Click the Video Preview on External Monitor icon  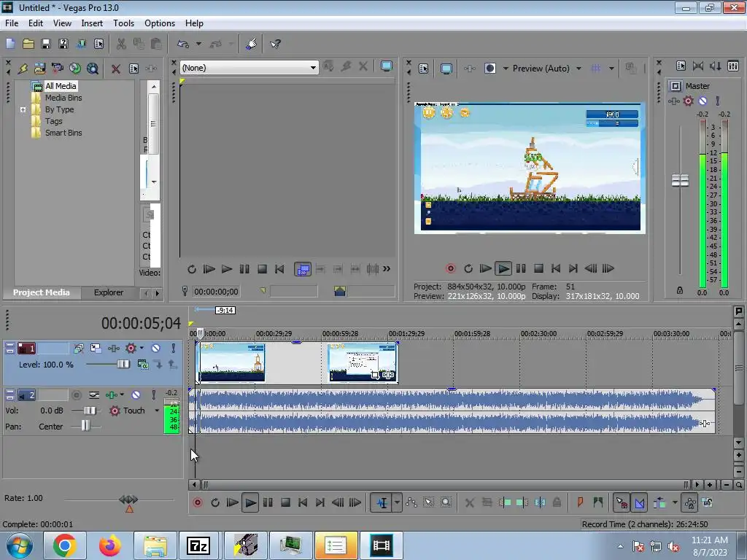pos(446,69)
